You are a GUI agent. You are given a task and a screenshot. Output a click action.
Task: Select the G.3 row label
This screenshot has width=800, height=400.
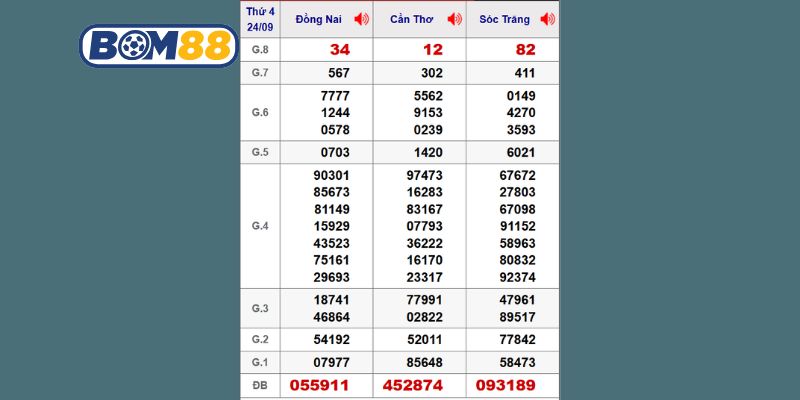click(260, 308)
